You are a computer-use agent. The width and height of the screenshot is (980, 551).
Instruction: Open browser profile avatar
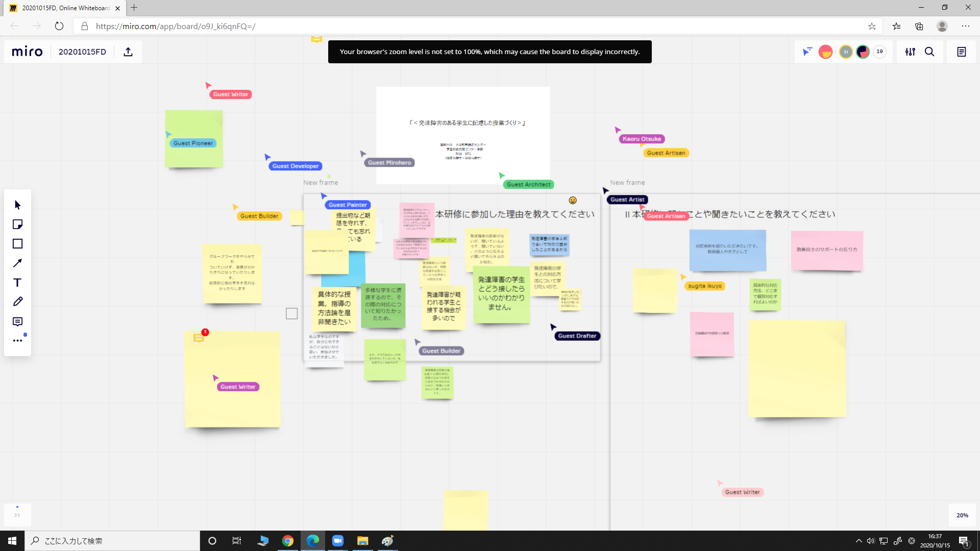[942, 26]
